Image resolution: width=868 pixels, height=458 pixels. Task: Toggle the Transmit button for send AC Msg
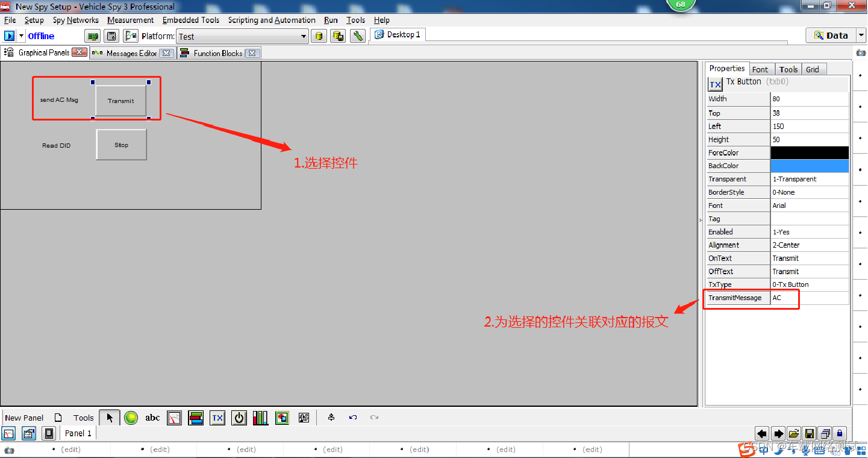coord(120,101)
